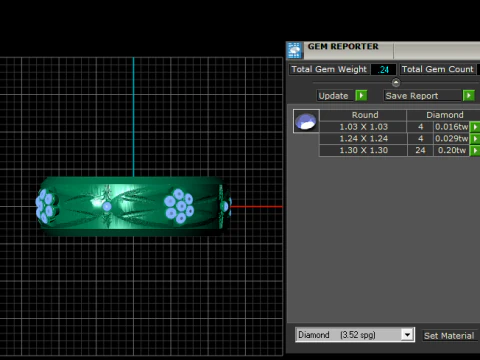Click the Total Gem Weight label
This screenshot has height=360, width=480.
(x=329, y=69)
